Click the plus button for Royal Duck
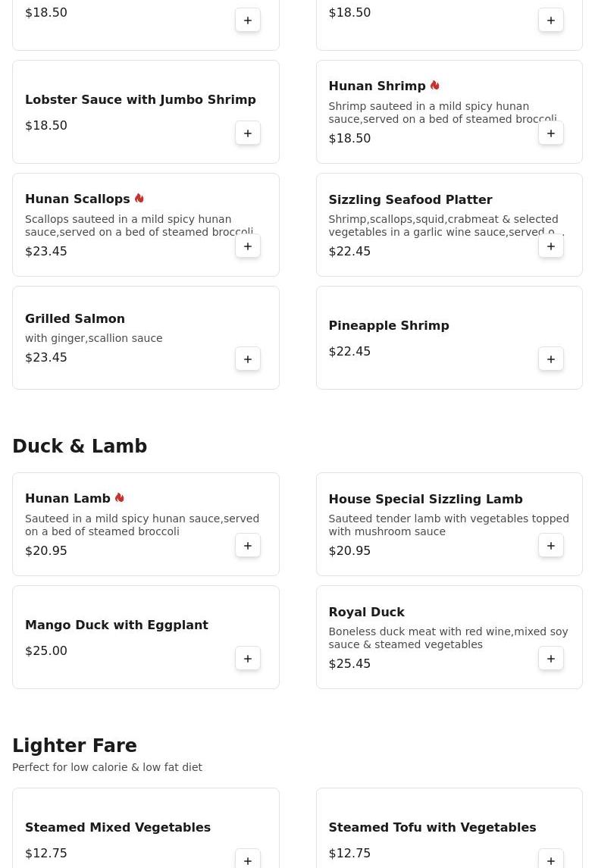This screenshot has width=595, height=868. click(551, 659)
